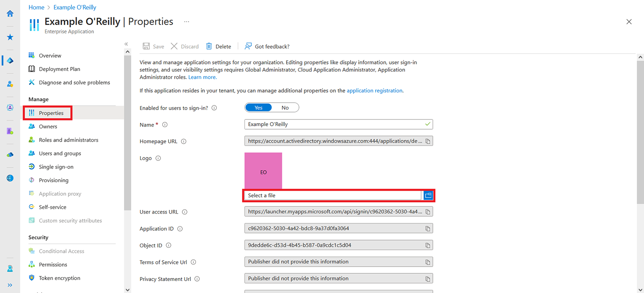This screenshot has height=293, width=644.
Task: Show the info tooltip for Privacy Statement Url
Action: point(197,279)
